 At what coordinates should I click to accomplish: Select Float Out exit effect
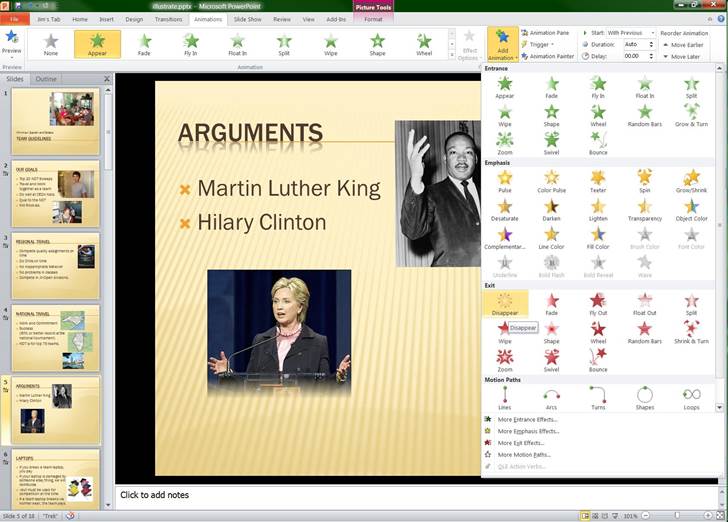[x=644, y=304]
